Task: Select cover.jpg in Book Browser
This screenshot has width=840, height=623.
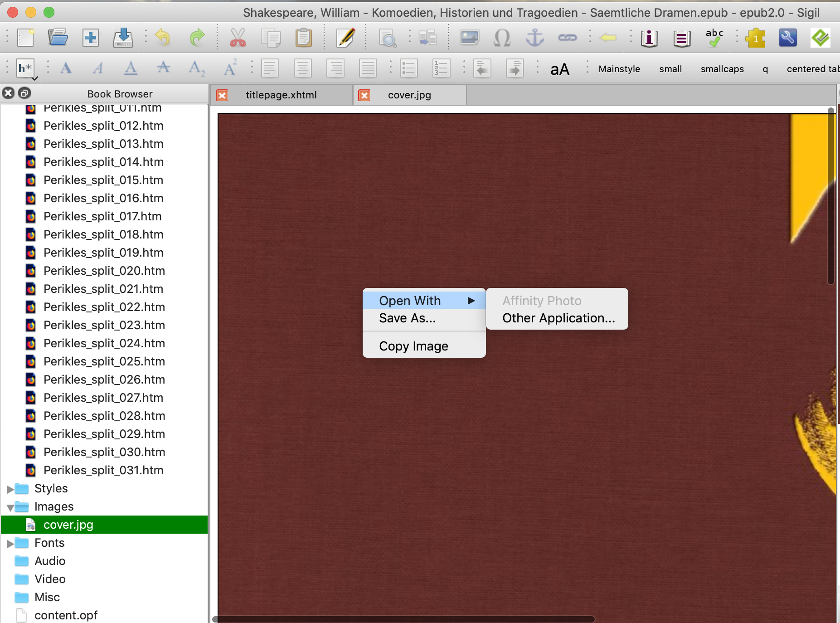Action: coord(104,525)
